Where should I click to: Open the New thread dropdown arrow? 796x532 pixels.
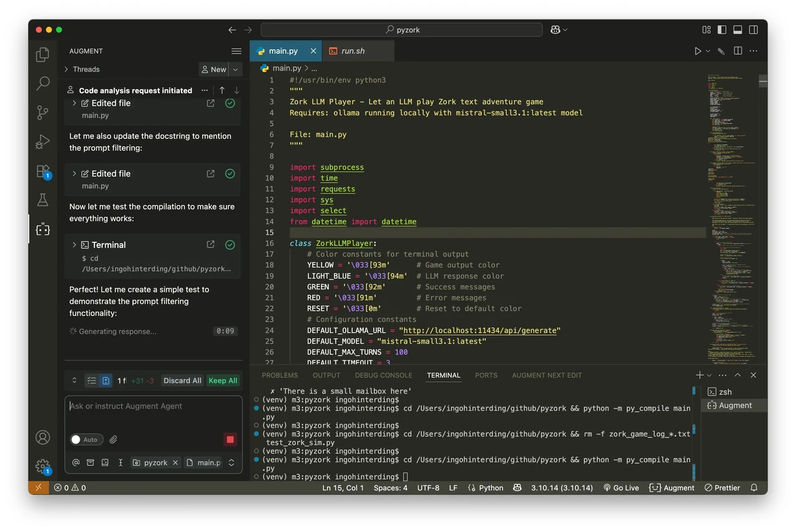pyautogui.click(x=236, y=70)
